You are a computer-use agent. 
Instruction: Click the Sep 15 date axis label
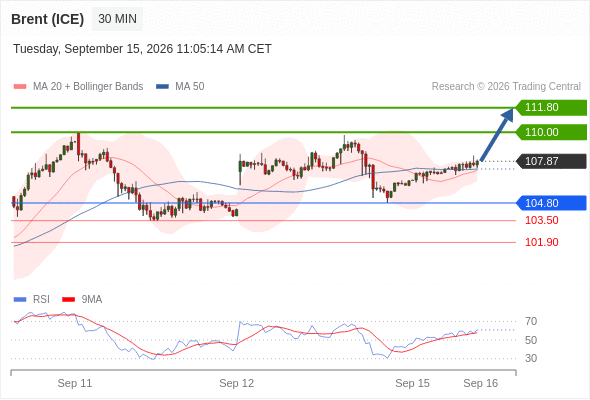click(412, 383)
